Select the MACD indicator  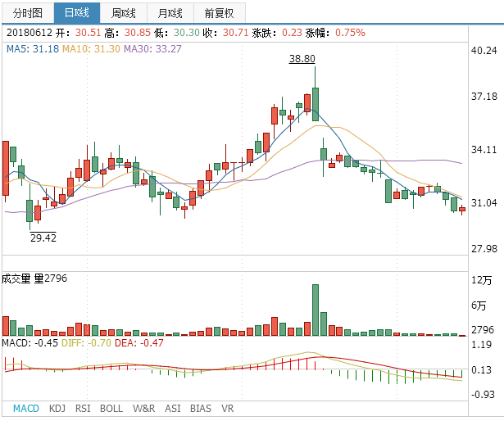point(26,408)
